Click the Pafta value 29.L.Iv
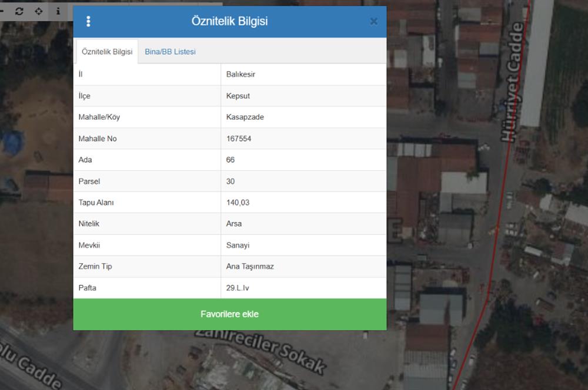This screenshot has height=390, width=588. click(238, 288)
